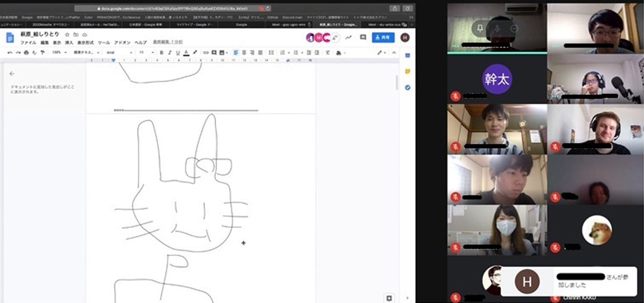Open Google Keep in side panel
Viewport: 644px width, 303px height.
click(407, 71)
